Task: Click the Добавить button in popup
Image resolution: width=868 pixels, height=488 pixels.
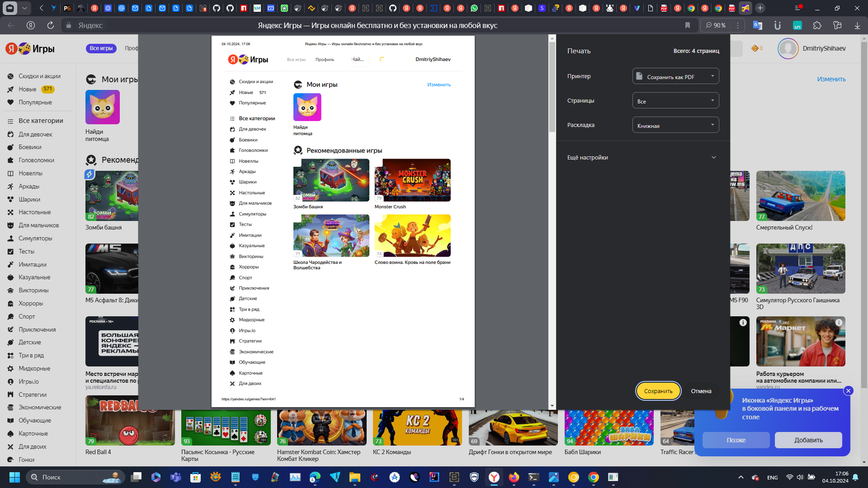Action: coord(808,440)
